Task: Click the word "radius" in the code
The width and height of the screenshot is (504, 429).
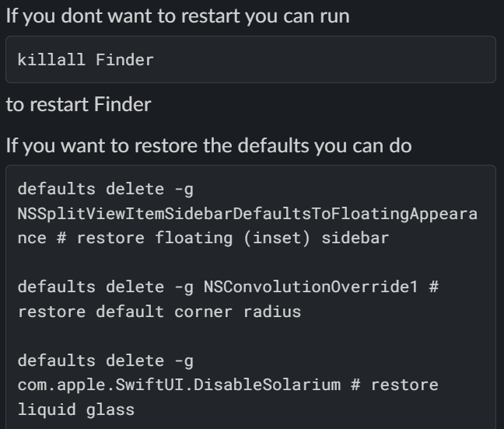Action: 272,312
